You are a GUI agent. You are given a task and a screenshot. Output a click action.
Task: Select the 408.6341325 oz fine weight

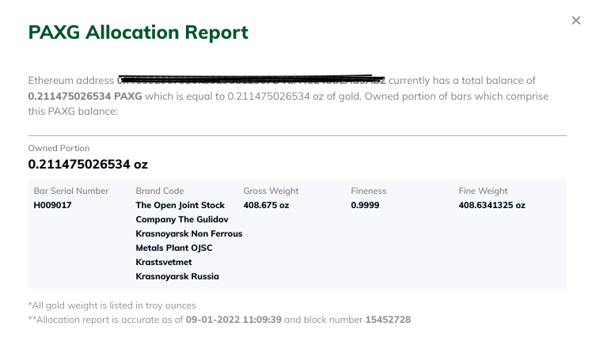coord(492,205)
